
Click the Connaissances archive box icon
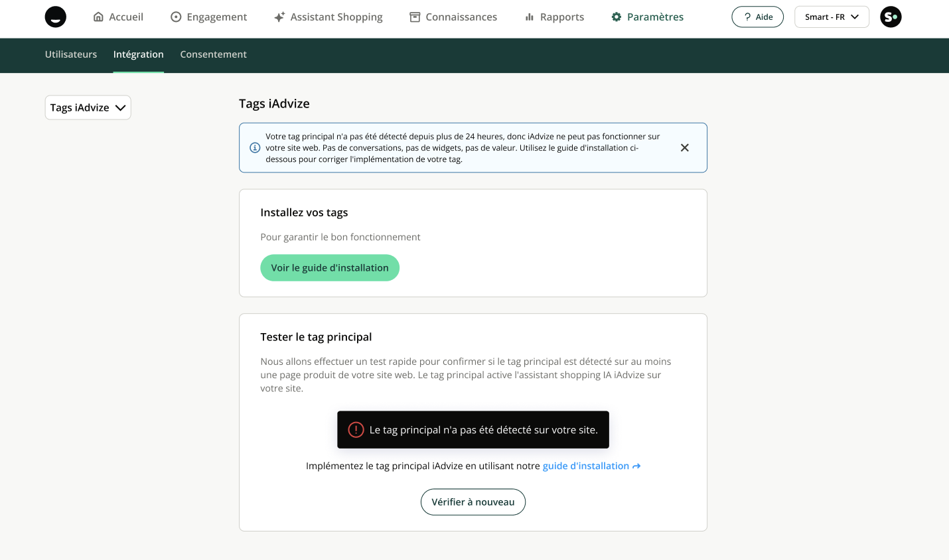pyautogui.click(x=415, y=17)
